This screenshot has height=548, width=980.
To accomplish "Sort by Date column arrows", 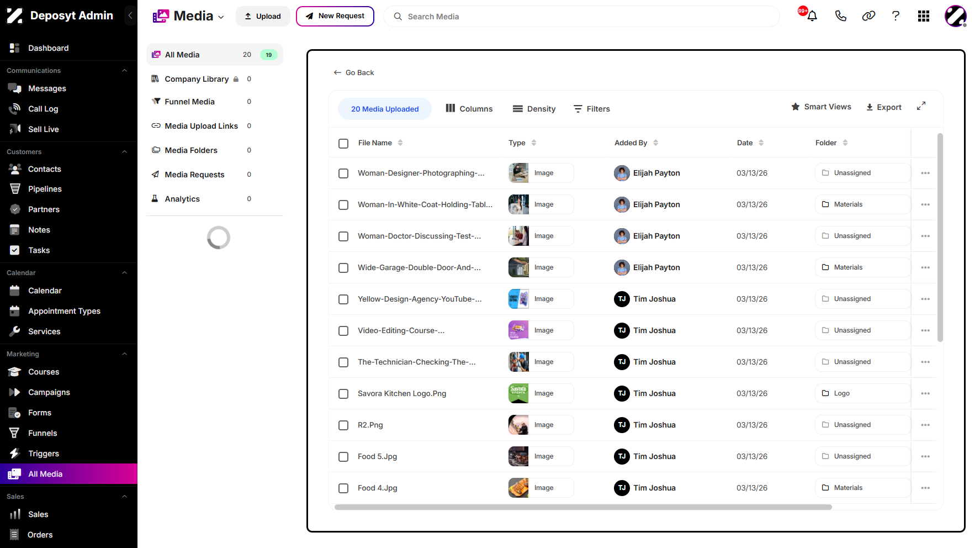I will coord(761,143).
